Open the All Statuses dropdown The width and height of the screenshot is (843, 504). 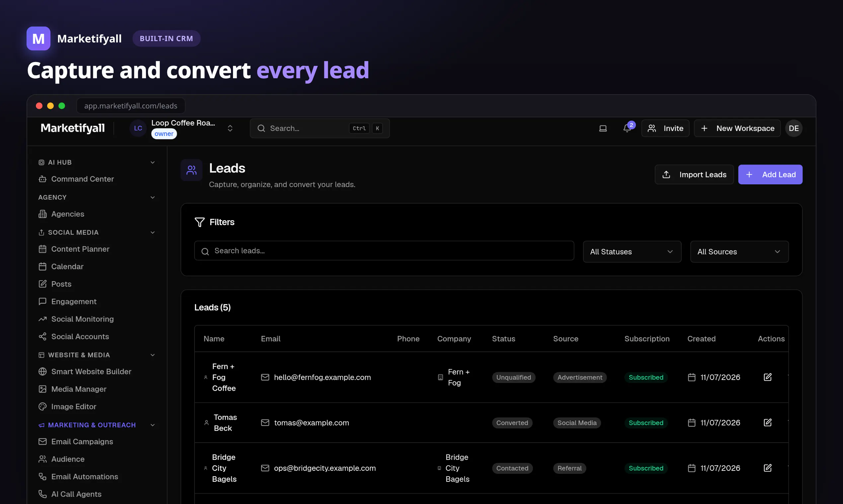(x=632, y=252)
